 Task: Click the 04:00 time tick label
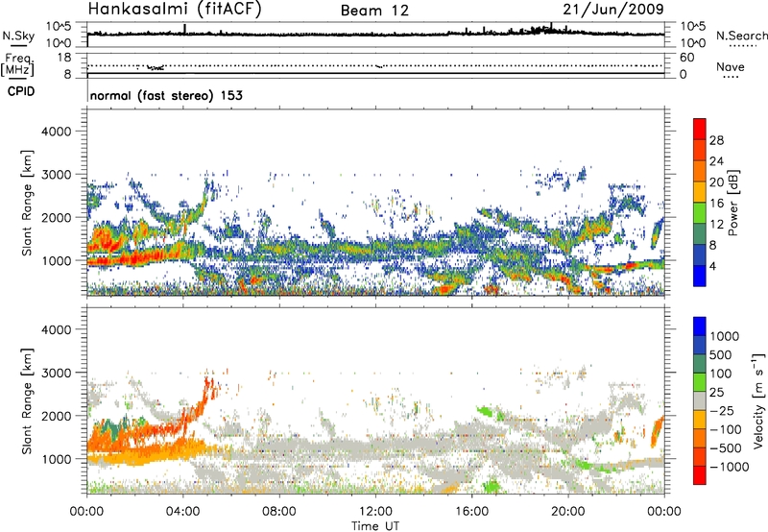183,512
